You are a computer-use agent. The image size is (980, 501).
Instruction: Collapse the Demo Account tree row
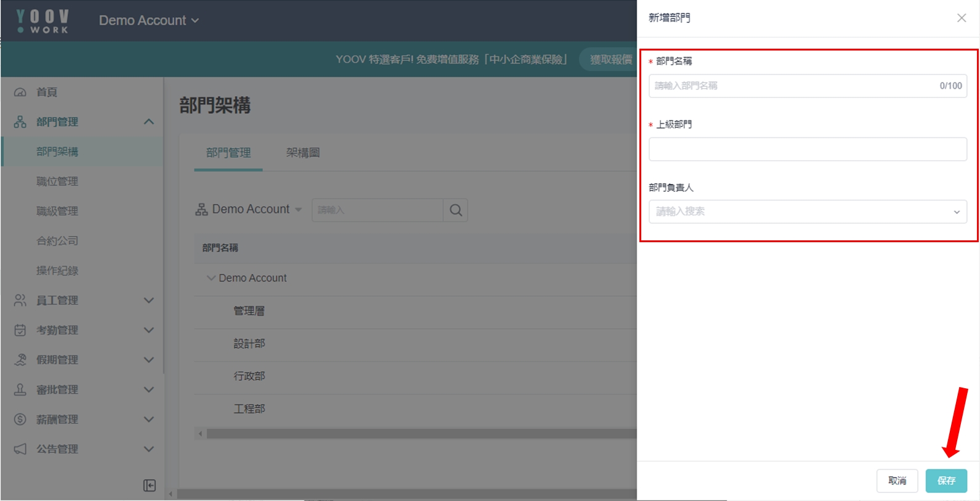(211, 278)
